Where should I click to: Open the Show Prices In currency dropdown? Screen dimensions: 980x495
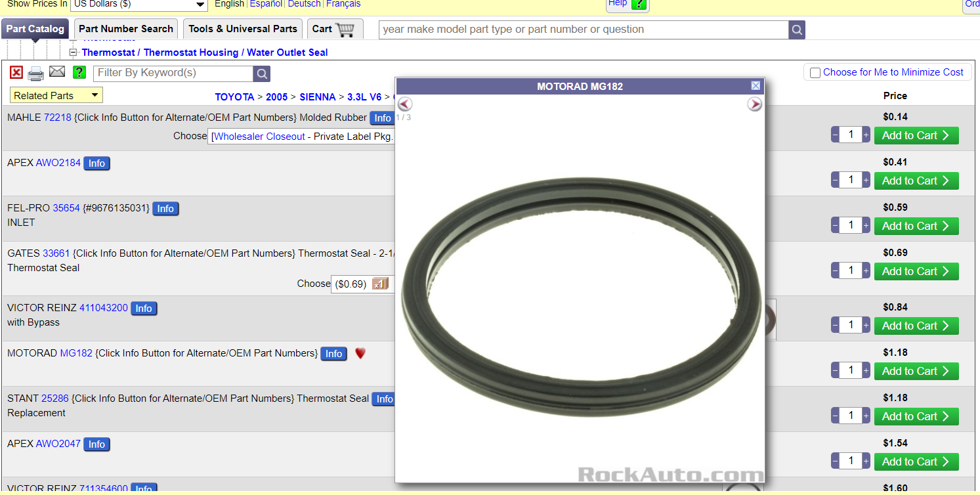click(138, 5)
